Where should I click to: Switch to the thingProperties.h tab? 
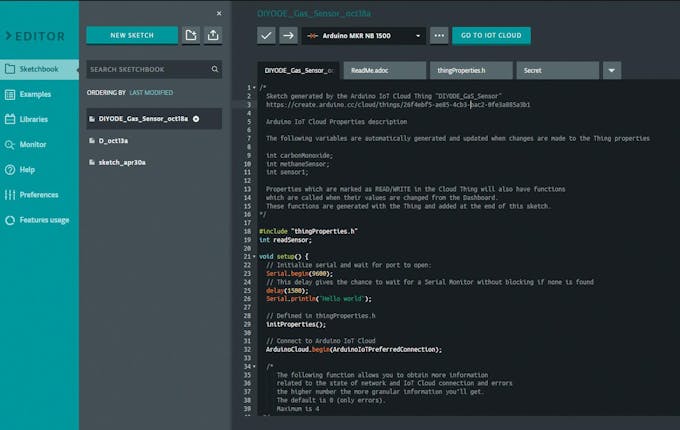[470, 71]
